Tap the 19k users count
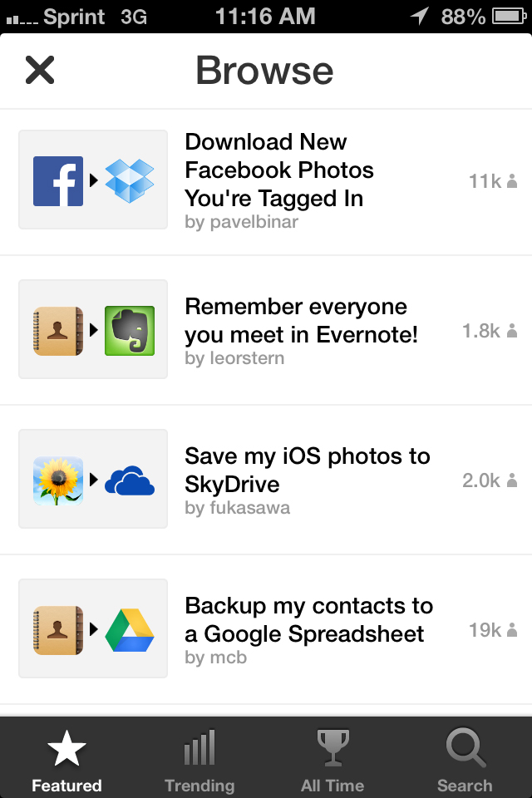 click(x=493, y=630)
